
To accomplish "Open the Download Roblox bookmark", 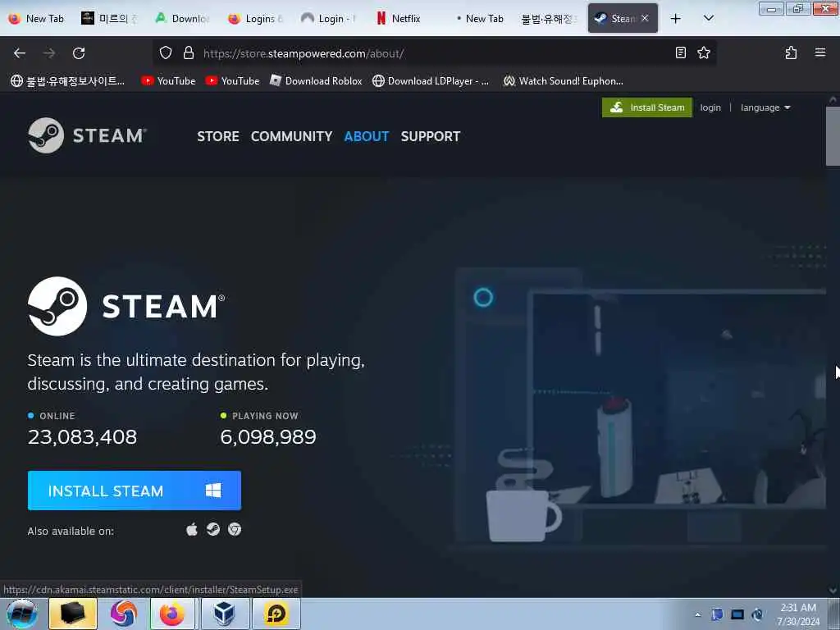I will [316, 81].
